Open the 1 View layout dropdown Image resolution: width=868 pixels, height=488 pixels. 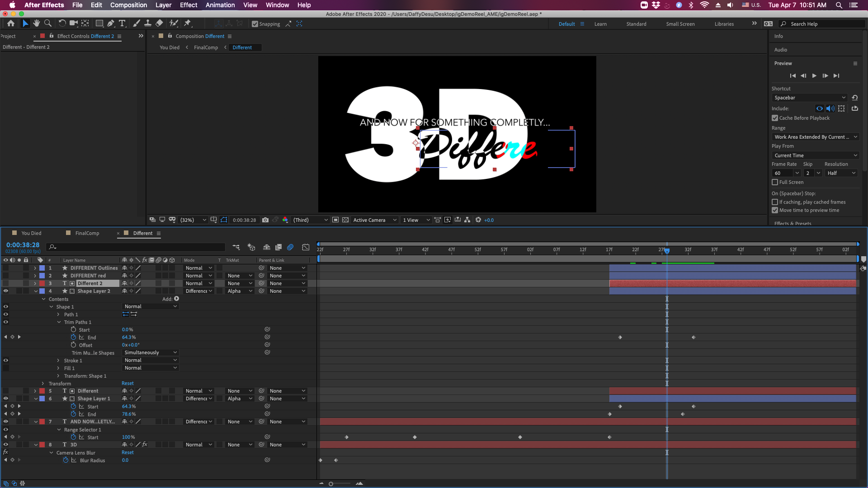pyautogui.click(x=416, y=220)
